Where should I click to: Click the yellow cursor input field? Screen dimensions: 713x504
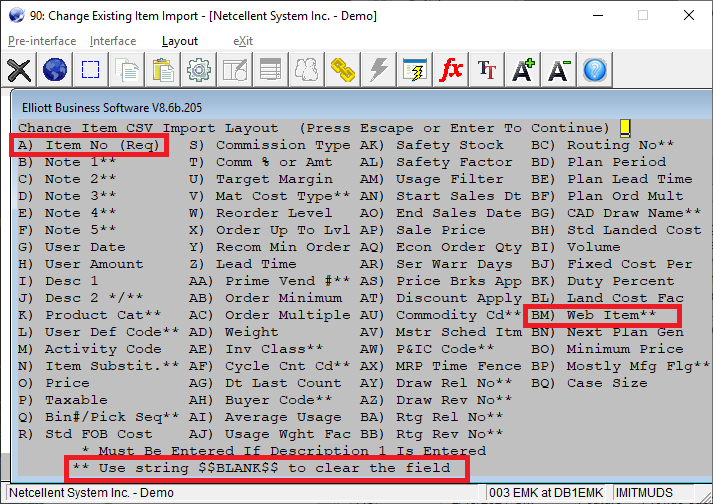coord(625,128)
